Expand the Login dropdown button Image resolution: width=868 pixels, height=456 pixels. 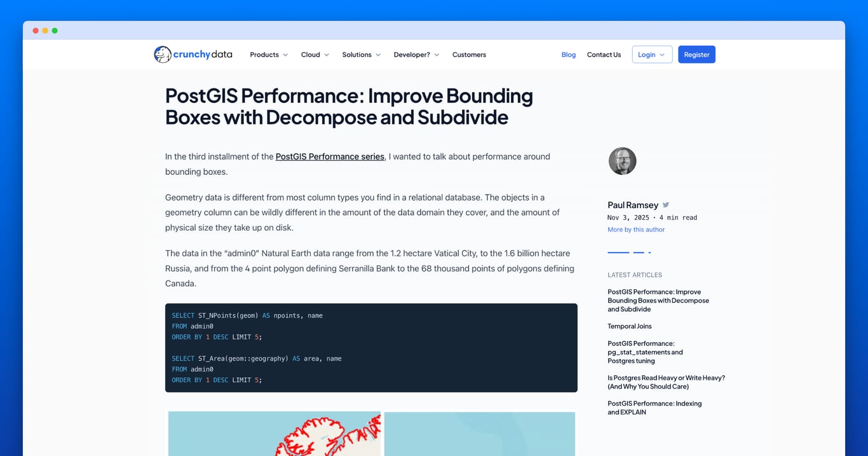point(652,55)
